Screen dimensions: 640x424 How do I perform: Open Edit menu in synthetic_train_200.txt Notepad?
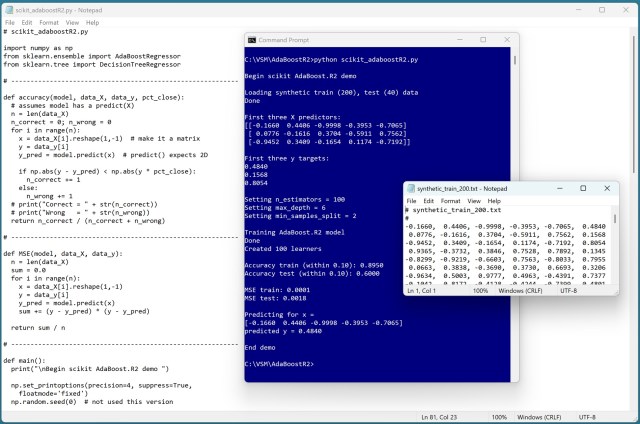click(x=431, y=201)
